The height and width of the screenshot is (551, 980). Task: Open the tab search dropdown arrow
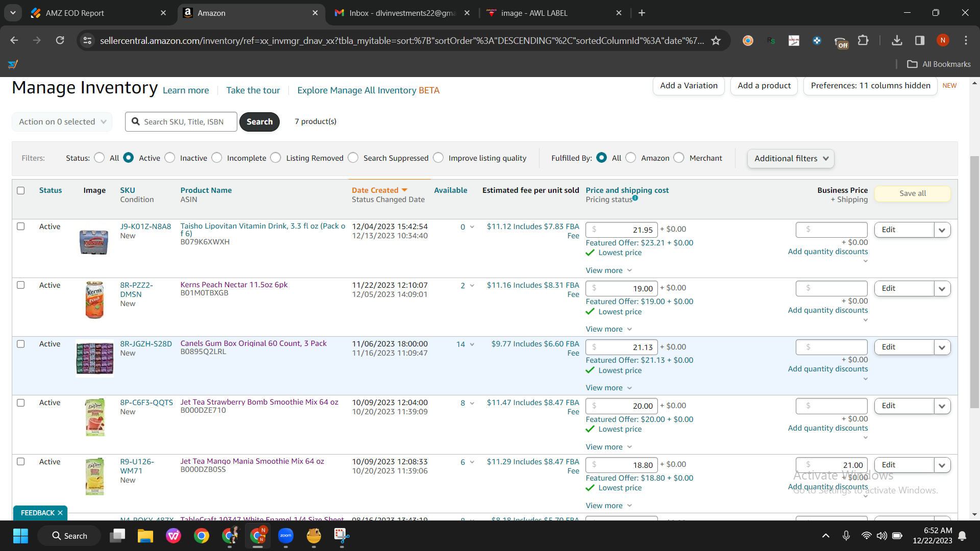pyautogui.click(x=13, y=13)
